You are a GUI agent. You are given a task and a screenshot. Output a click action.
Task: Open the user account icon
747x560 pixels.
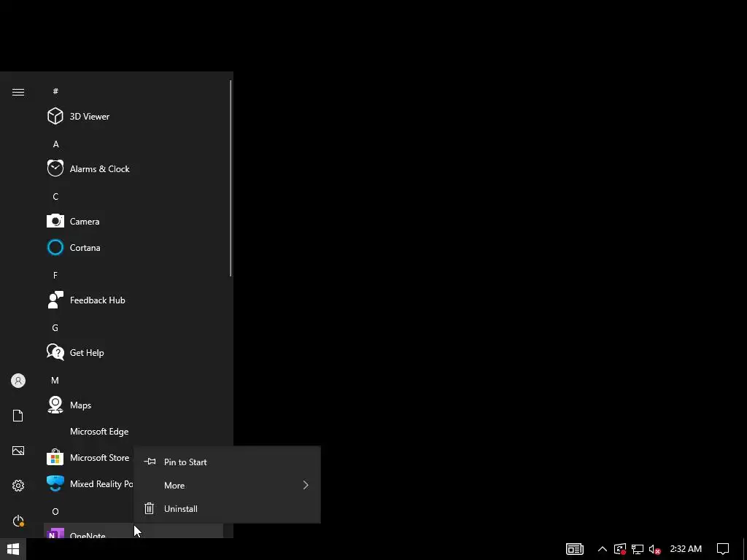point(18,381)
